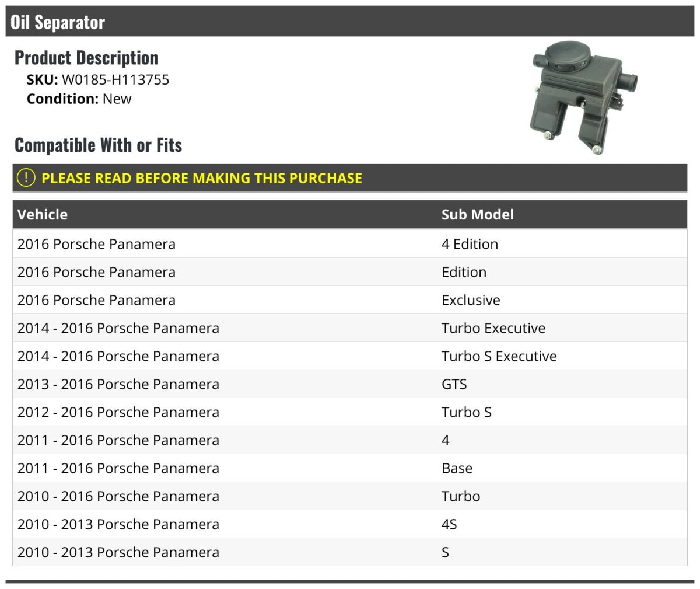
Task: Click the Turbo S Executive sub model
Action: click(499, 356)
